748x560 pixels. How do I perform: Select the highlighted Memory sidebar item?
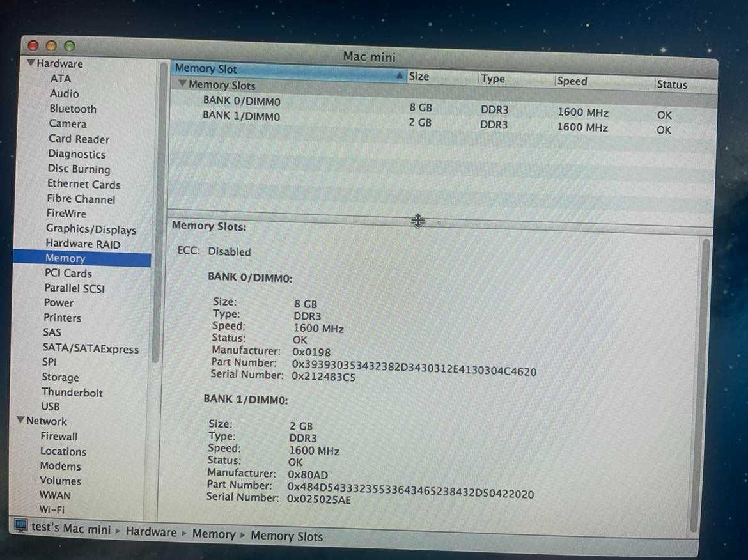tap(82, 258)
